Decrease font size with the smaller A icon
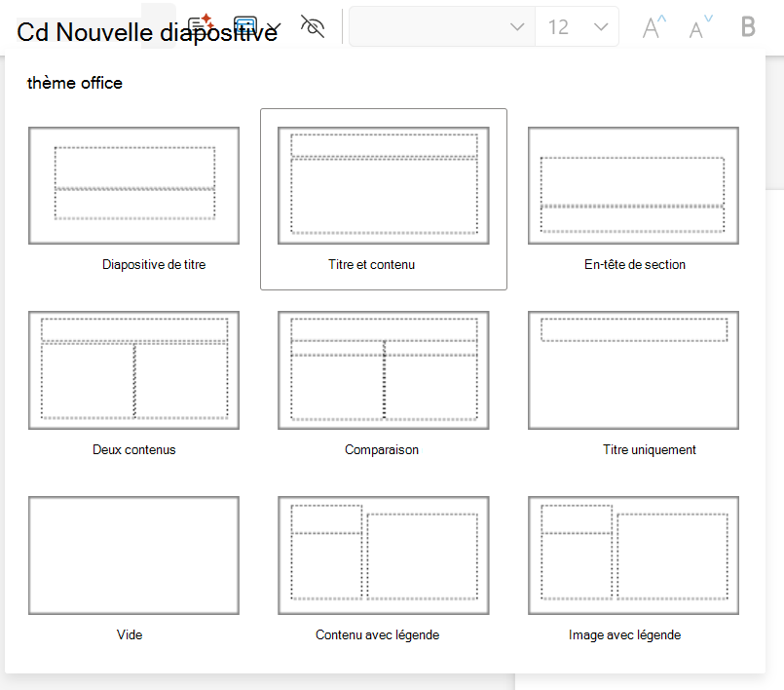 [x=700, y=27]
